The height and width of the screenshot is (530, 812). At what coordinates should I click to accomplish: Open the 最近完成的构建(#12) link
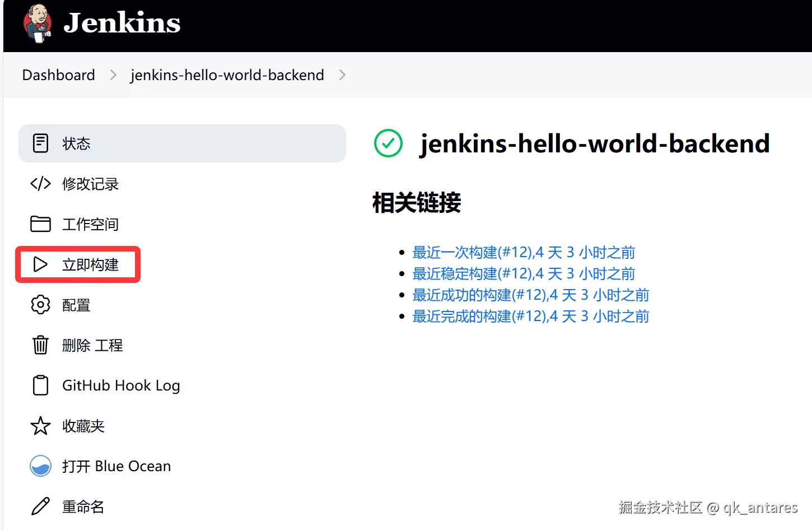click(x=531, y=317)
